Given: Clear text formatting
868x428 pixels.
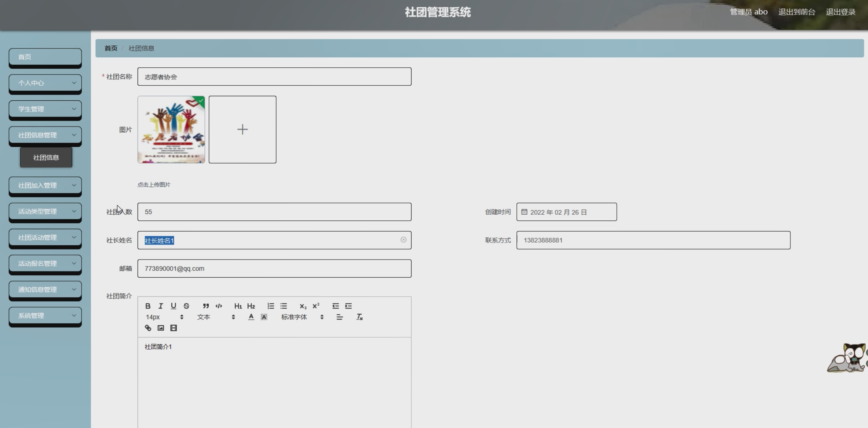Looking at the screenshot, I should point(359,317).
